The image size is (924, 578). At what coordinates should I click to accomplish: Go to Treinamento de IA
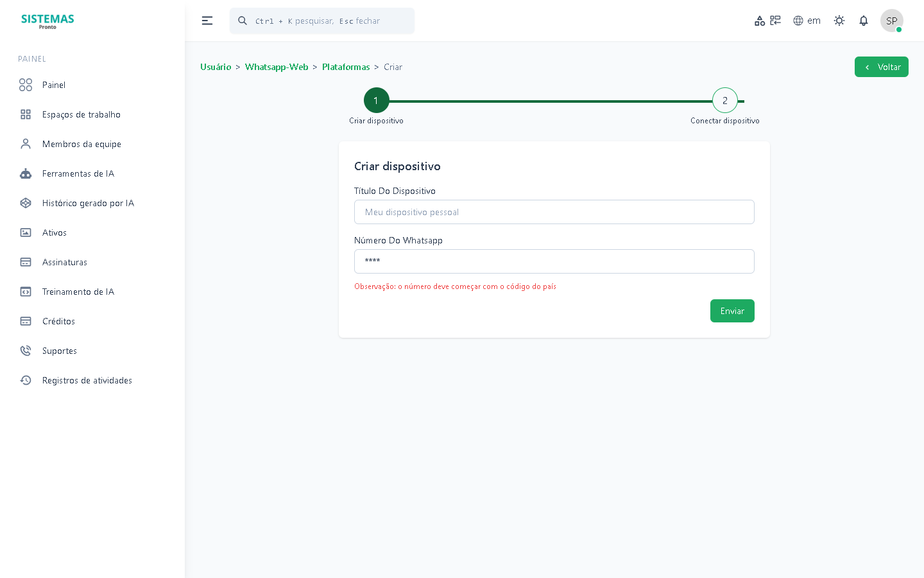(78, 292)
